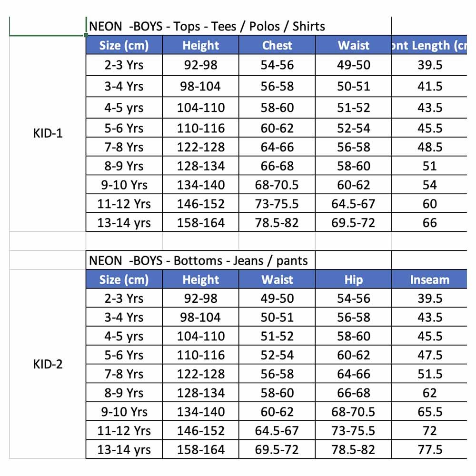Click the 2-3 Yrs height cell in bottoms table

pyautogui.click(x=200, y=298)
